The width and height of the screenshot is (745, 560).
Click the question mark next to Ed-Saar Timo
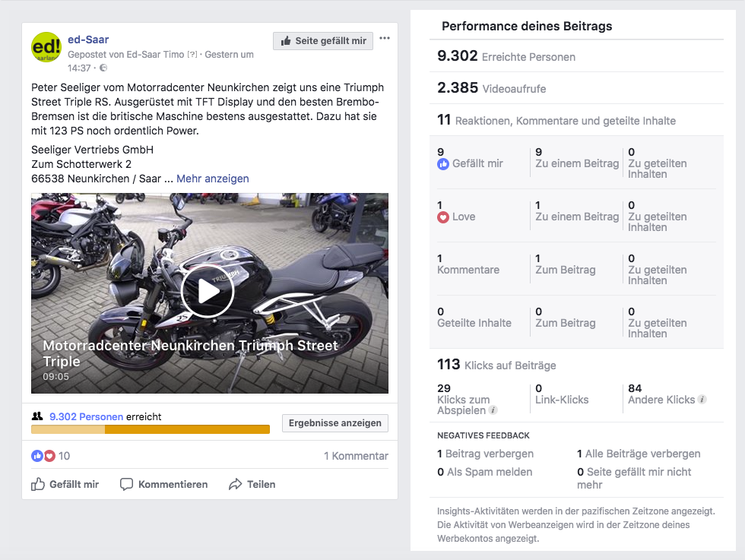[x=192, y=55]
